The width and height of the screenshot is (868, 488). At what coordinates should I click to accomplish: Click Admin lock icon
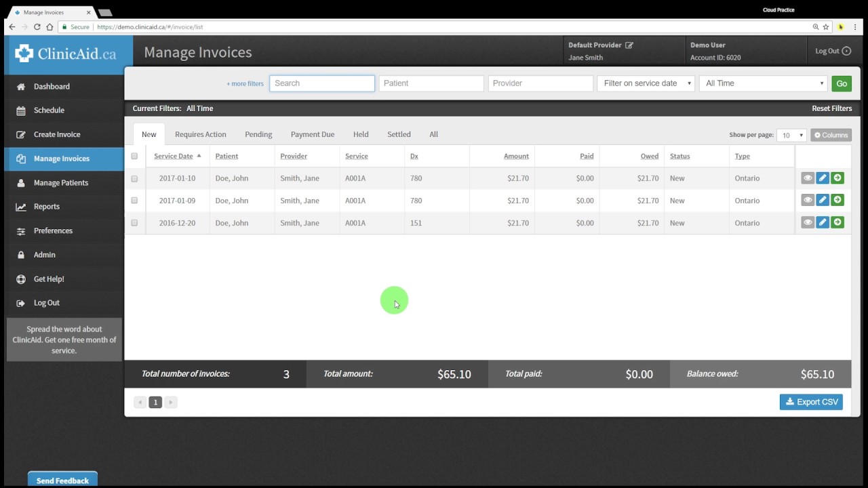[x=21, y=255]
